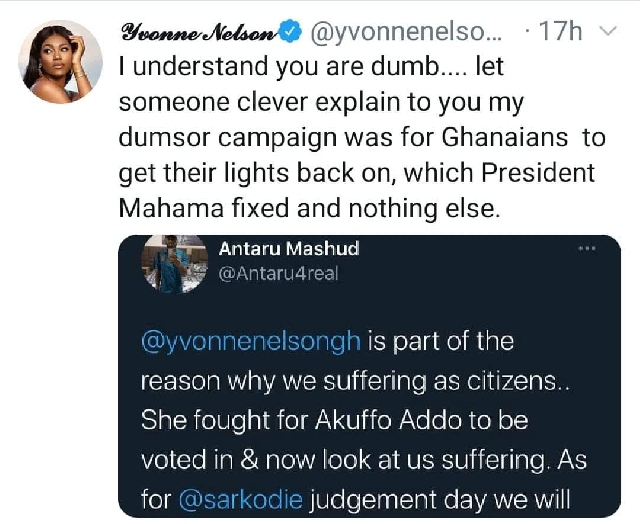Open the @Antaru4real handle
Image resolution: width=640 pixels, height=524 pixels.
tap(279, 274)
